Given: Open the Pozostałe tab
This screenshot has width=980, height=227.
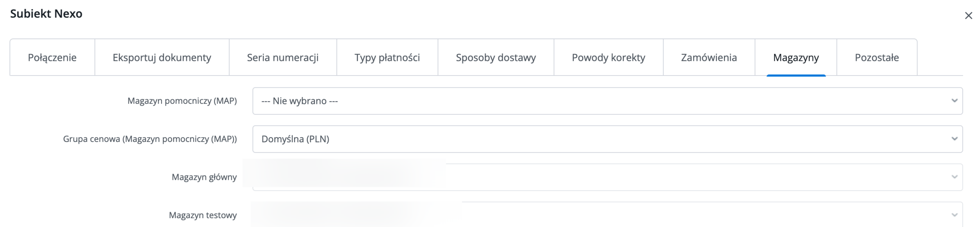Looking at the screenshot, I should coord(877,58).
